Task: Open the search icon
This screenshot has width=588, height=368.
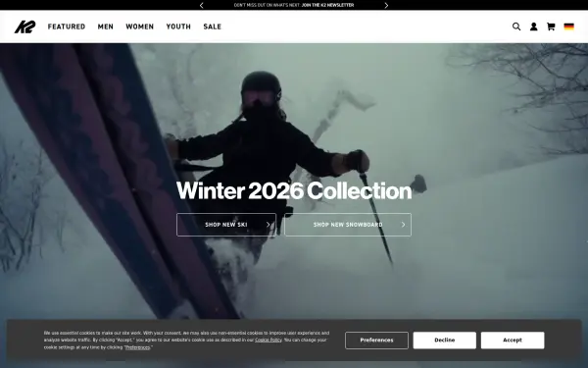Action: 516,26
